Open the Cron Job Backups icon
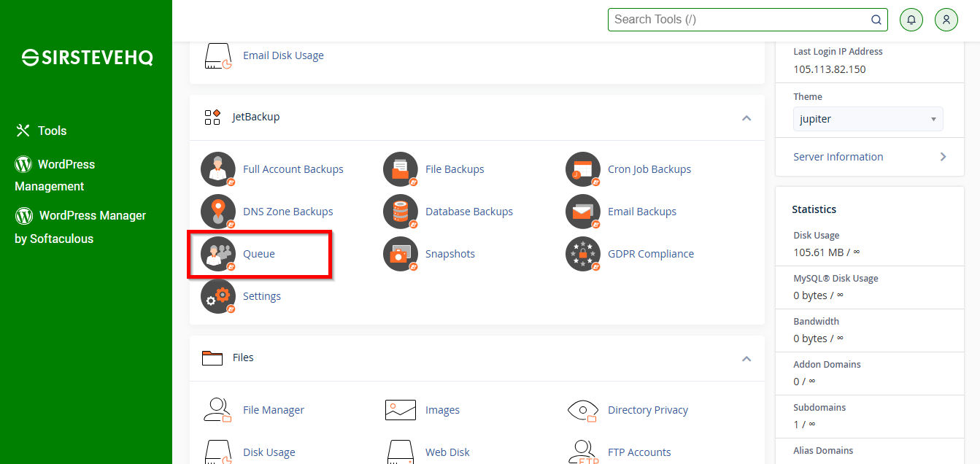Viewport: 980px width, 464px height. pyautogui.click(x=583, y=169)
